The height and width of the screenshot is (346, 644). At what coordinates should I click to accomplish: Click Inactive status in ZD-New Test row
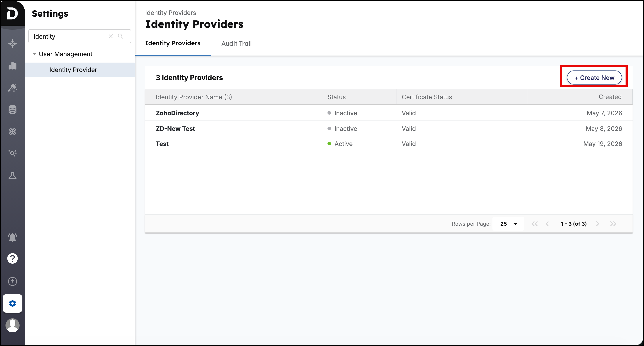coord(346,129)
